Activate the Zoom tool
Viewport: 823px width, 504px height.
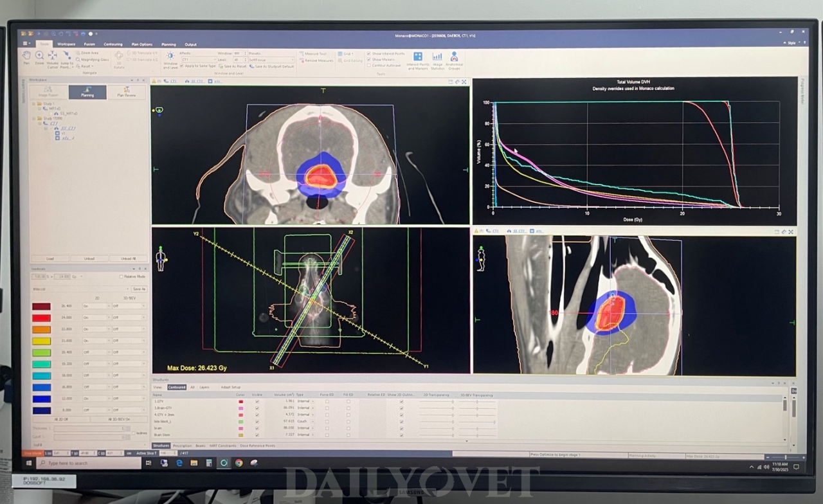39,57
